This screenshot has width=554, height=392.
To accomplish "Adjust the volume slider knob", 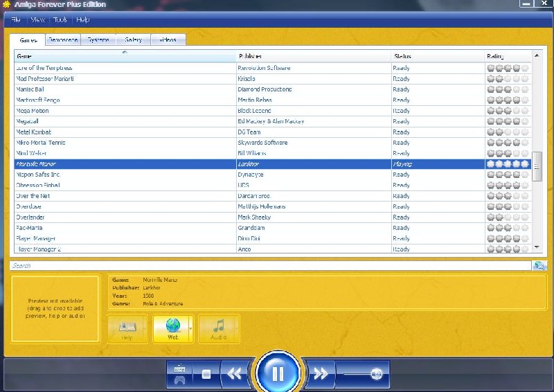I will coord(376,373).
